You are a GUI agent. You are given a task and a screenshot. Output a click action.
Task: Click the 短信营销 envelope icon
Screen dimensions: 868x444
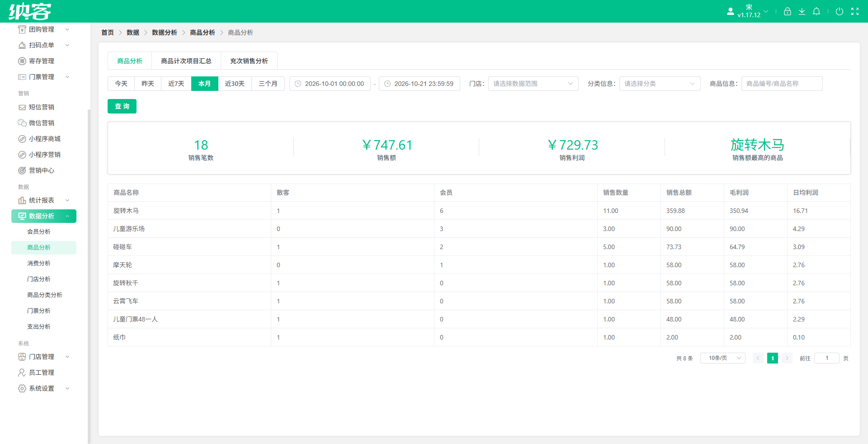[22, 107]
